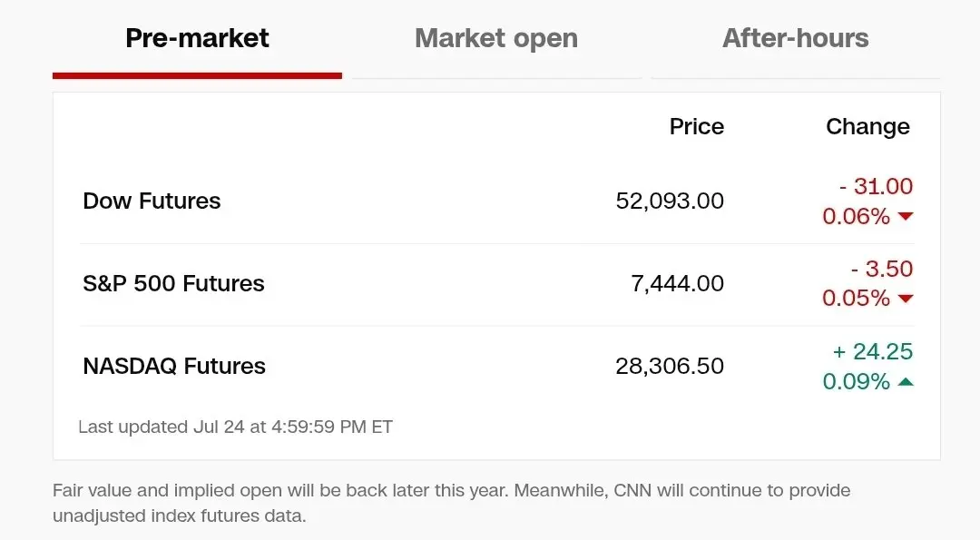
Task: Click the green up arrow beside NASDAQ 0.09%
Action: tap(906, 381)
